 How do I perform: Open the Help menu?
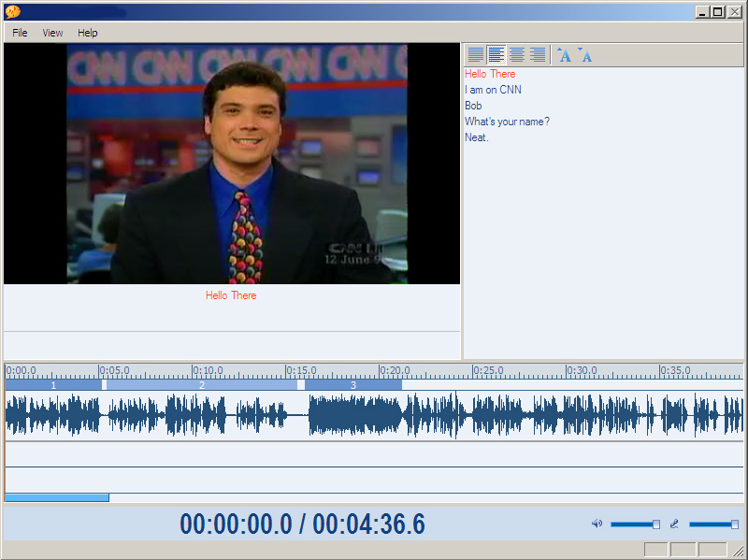pyautogui.click(x=88, y=33)
